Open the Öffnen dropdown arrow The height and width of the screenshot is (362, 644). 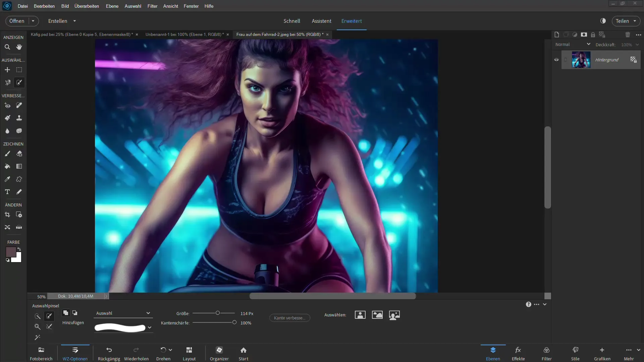(x=33, y=21)
